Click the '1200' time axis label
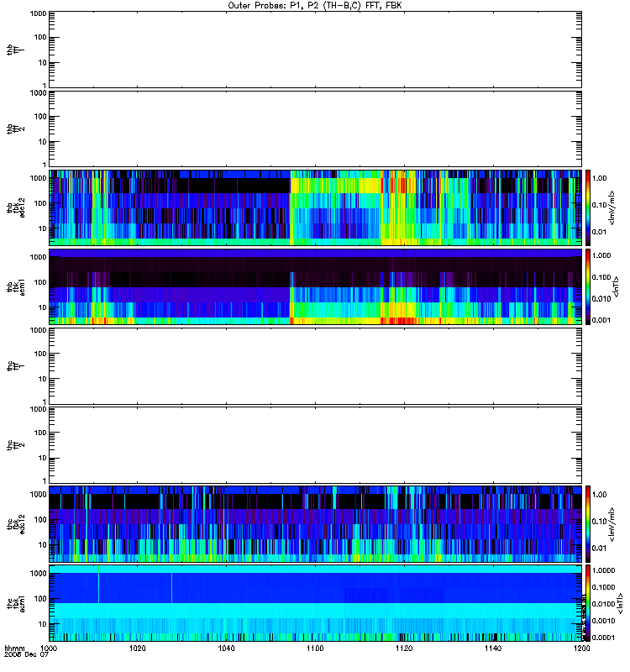Screen dimensions: 630x672 pyautogui.click(x=581, y=648)
